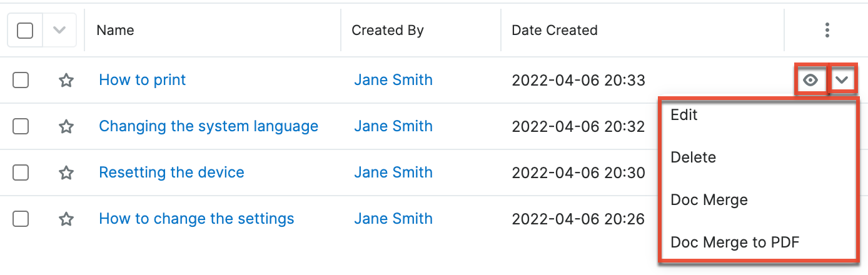Check the Changing the system language row
This screenshot has height=275, width=868.
click(21, 126)
